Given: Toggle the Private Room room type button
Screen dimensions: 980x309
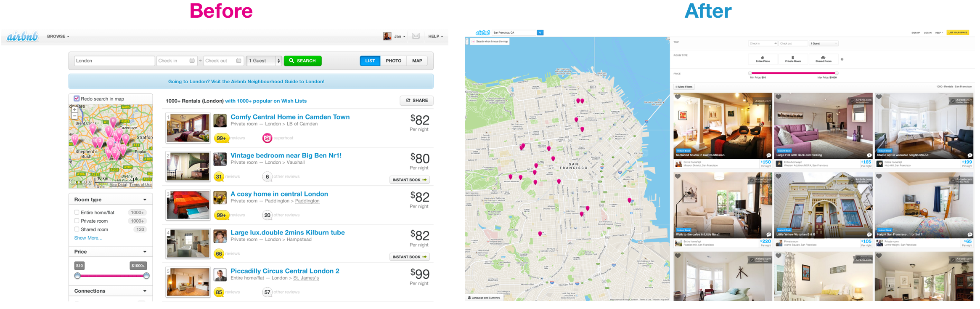Looking at the screenshot, I should click(x=793, y=59).
